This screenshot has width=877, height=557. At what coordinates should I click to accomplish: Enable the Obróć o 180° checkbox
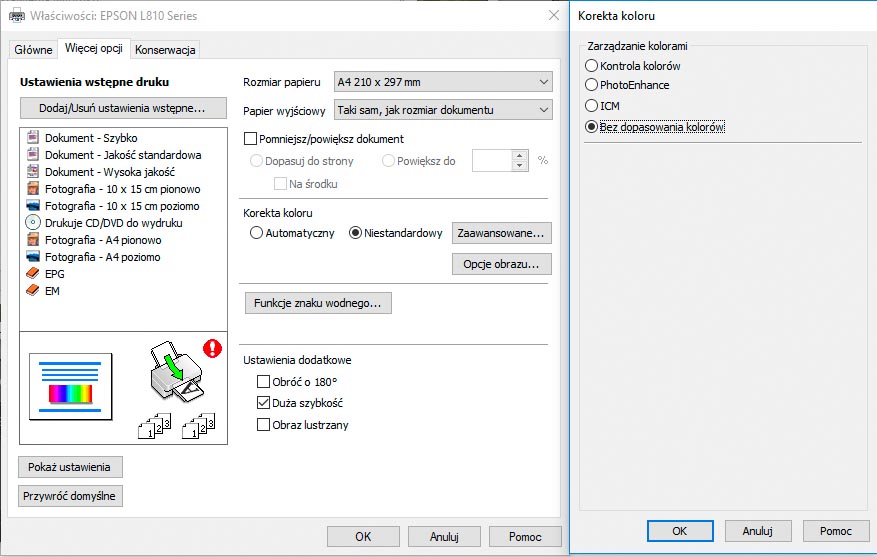tap(263, 381)
